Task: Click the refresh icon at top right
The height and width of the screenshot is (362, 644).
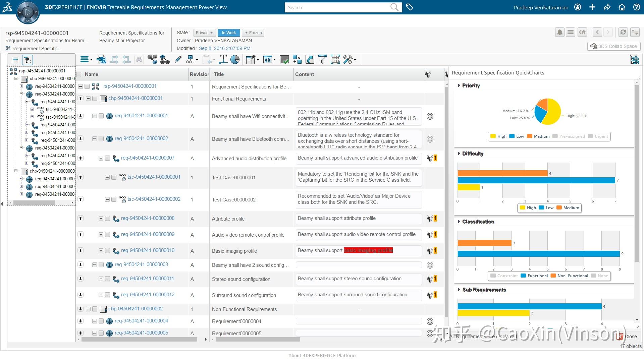Action: click(623, 32)
